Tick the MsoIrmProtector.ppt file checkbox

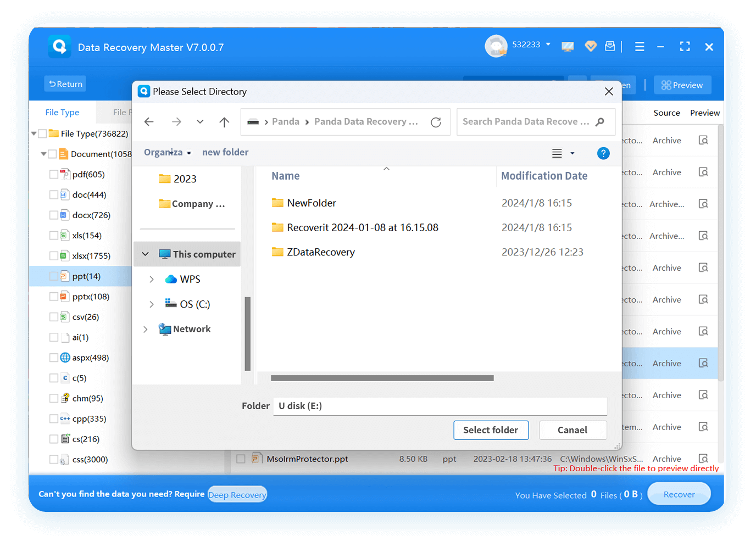(x=241, y=459)
